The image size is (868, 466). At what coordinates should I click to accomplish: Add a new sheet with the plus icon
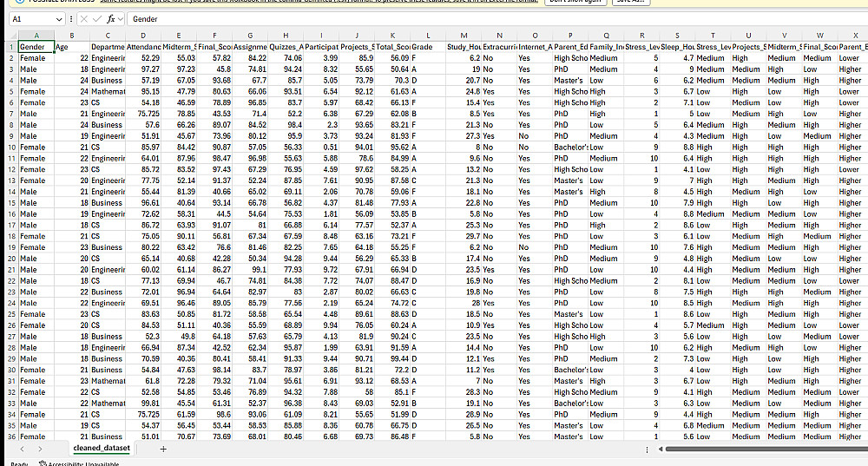click(x=163, y=449)
